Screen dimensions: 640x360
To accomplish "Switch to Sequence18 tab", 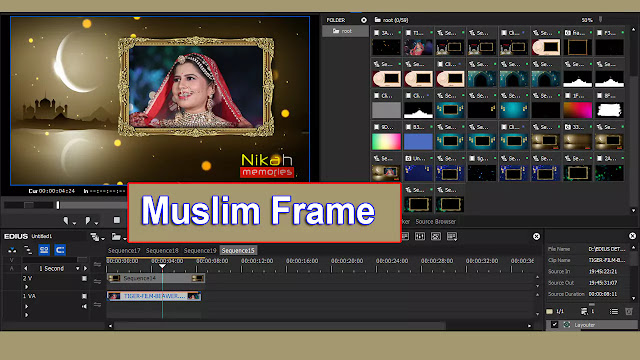I will point(162,251).
